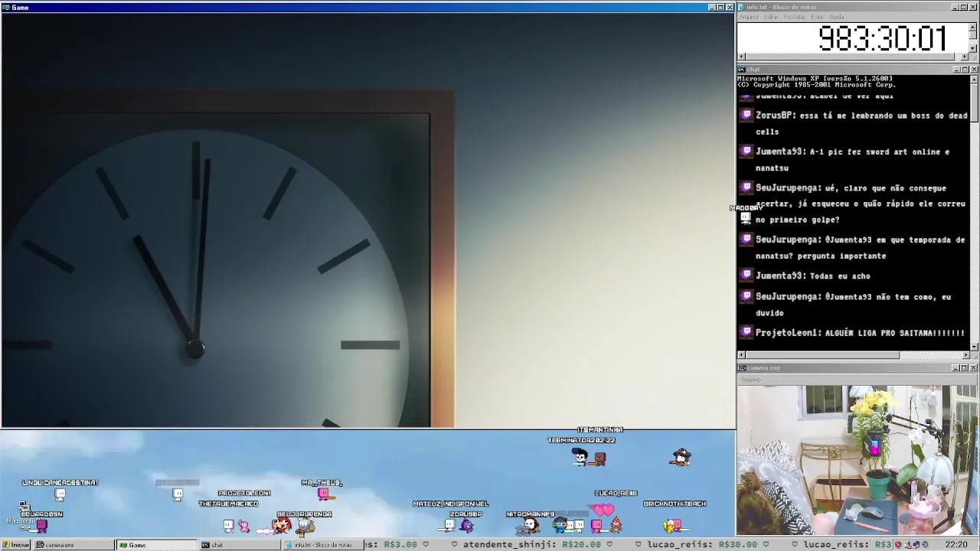Click Twitch badge beside 'A-1 pic fez' message

[747, 152]
